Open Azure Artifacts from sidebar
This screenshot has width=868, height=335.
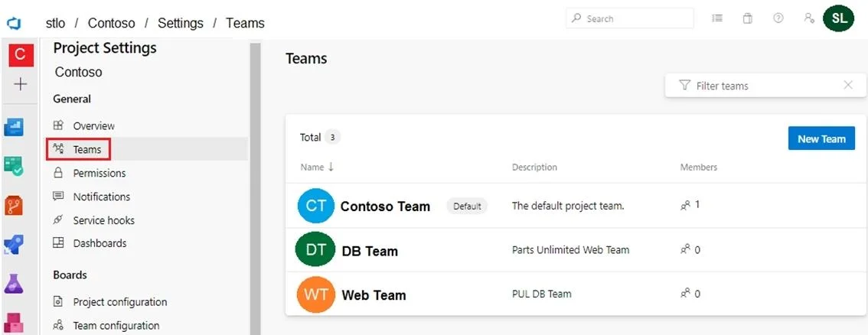pyautogui.click(x=14, y=322)
